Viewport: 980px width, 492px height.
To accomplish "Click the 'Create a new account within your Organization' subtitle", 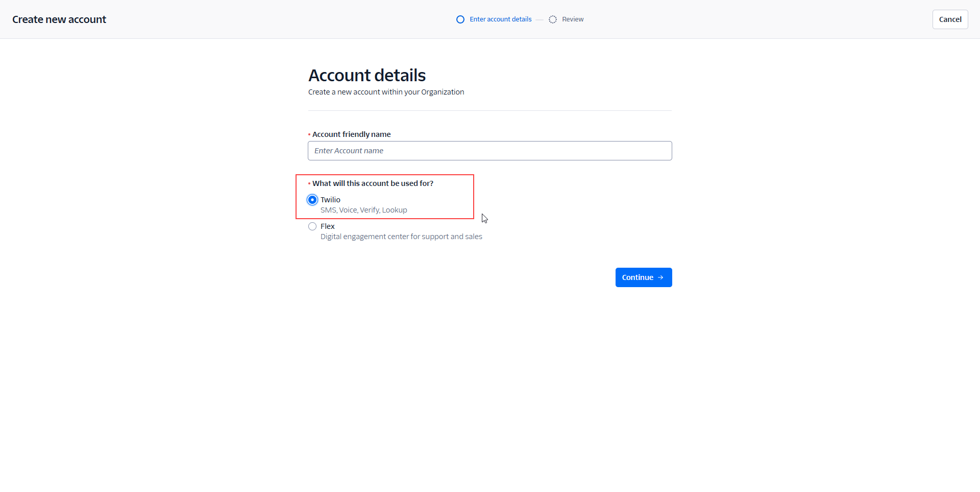I will pos(386,92).
